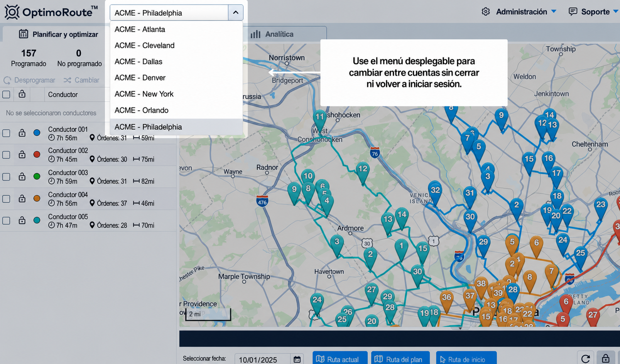Click the OptimoRoute logo

coord(51,12)
